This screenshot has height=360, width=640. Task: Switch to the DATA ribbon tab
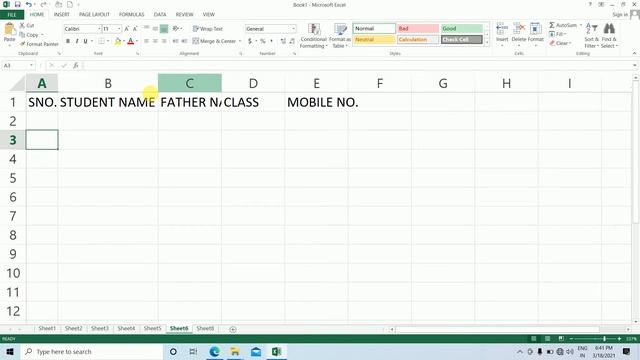[x=160, y=15]
